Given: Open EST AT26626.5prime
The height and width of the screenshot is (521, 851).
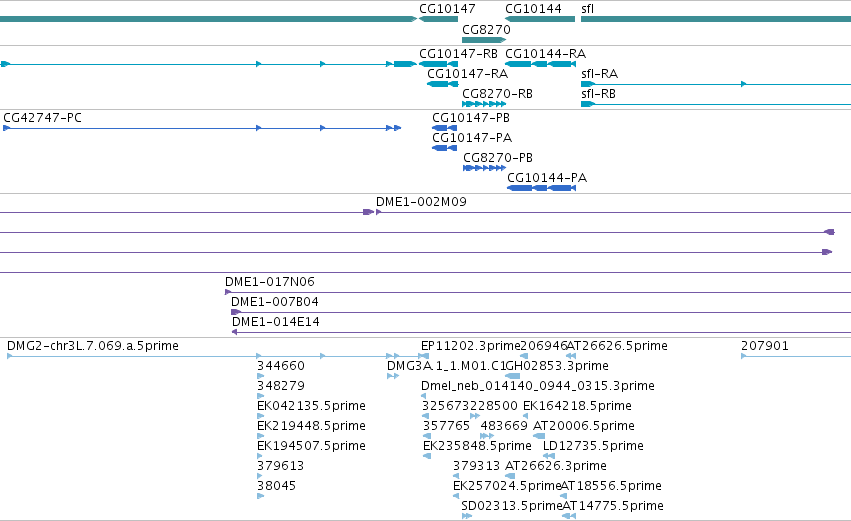Looking at the screenshot, I should coord(617,346).
